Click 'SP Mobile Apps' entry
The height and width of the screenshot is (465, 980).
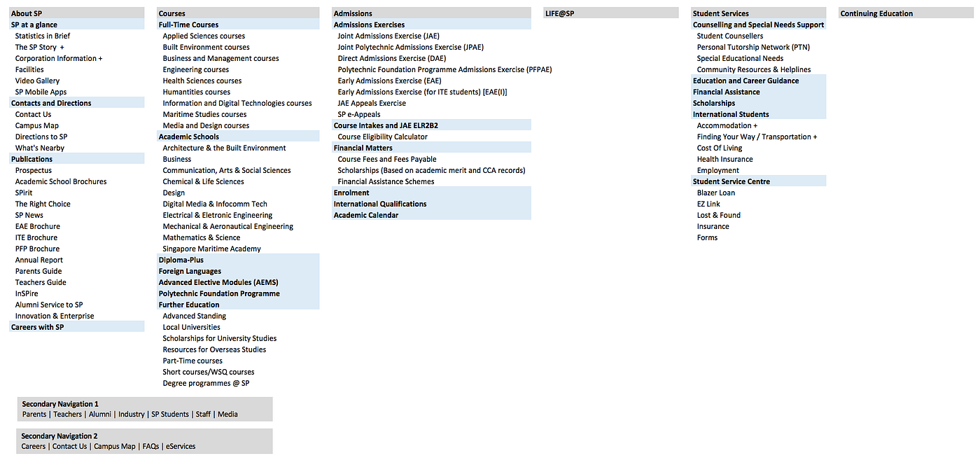(x=41, y=92)
